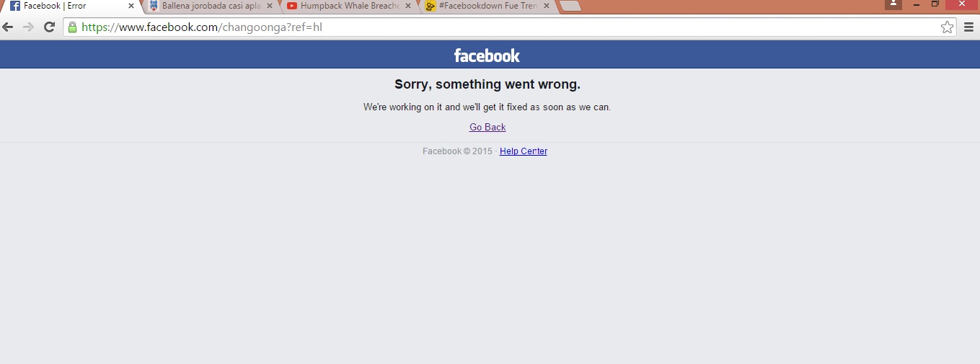Reload the page with the refresh icon
Screen dimensions: 980x364
coord(49,27)
